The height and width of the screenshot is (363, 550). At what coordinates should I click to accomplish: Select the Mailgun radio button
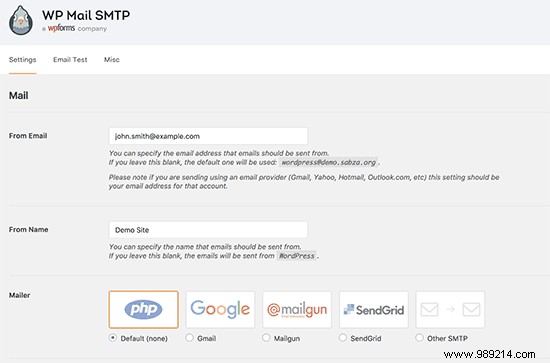pos(266,338)
